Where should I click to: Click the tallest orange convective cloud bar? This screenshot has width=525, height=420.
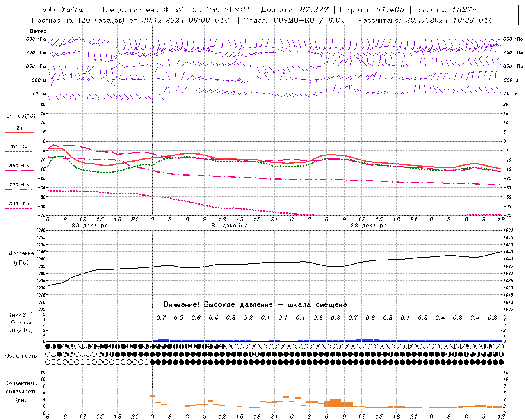pyautogui.click(x=336, y=403)
